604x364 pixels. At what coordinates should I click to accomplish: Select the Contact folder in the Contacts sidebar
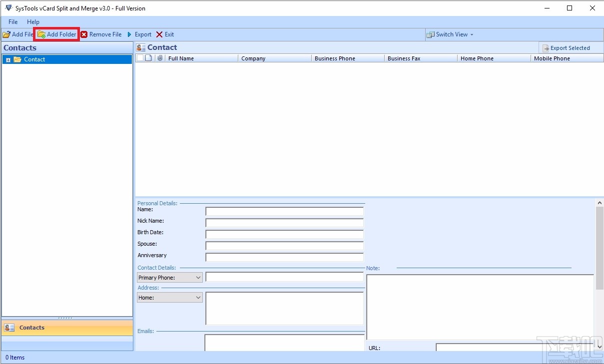[33, 59]
